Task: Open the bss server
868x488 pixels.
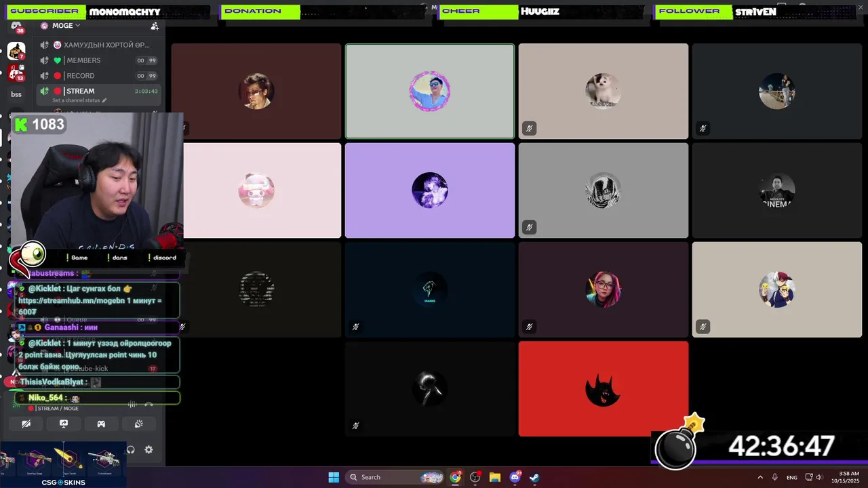Action: pyautogui.click(x=16, y=94)
